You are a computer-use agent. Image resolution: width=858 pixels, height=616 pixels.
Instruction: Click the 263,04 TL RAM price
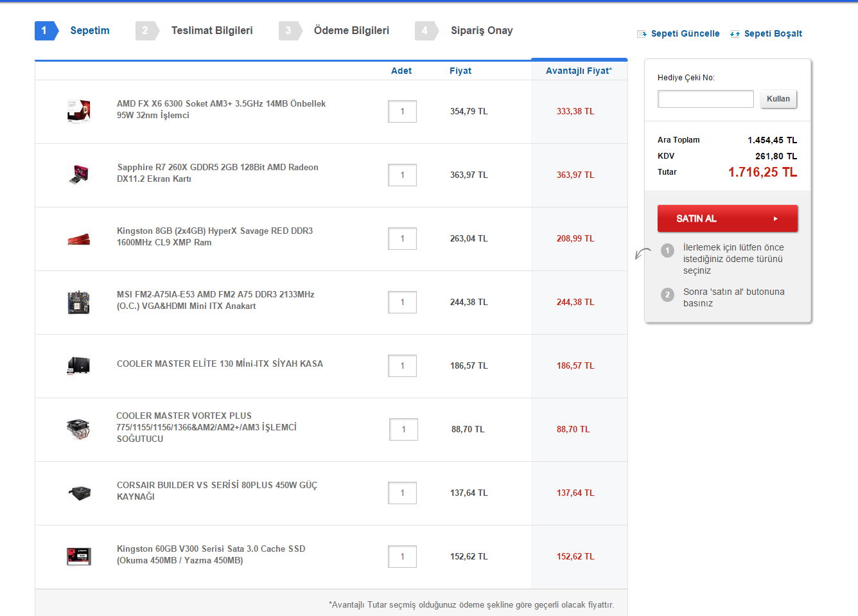point(469,239)
